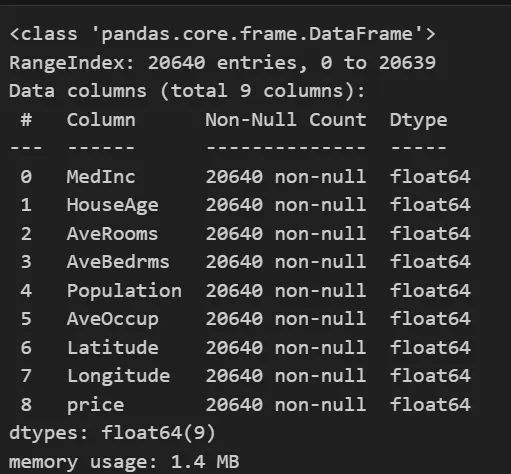Click the dtypes: float64(9) summary line
The height and width of the screenshot is (474, 511).
[112, 434]
